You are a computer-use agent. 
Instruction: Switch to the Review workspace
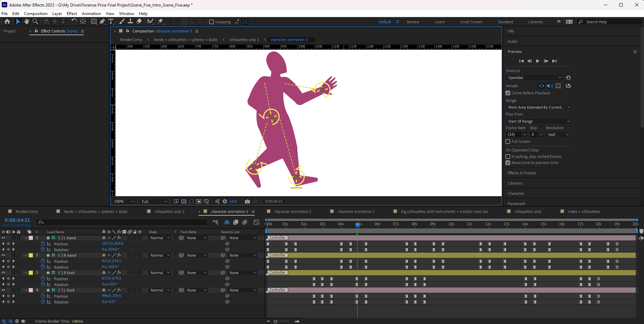[x=413, y=22]
